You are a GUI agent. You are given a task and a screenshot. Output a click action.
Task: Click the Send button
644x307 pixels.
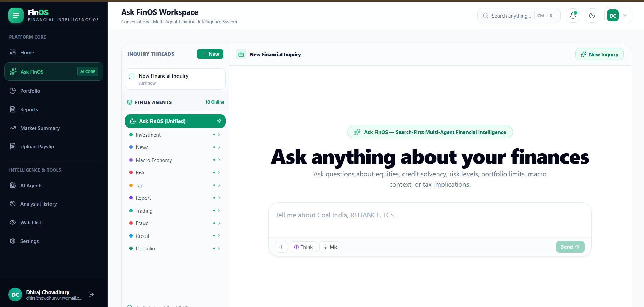click(x=570, y=247)
